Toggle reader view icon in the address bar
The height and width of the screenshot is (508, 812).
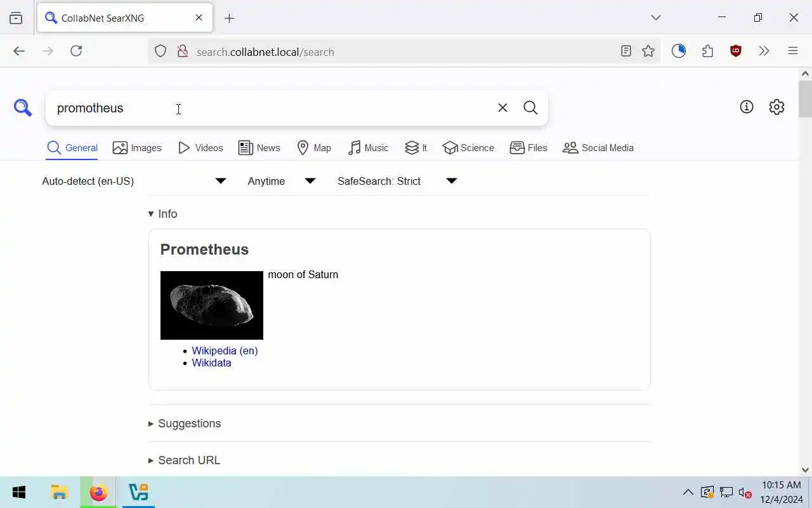tap(626, 51)
